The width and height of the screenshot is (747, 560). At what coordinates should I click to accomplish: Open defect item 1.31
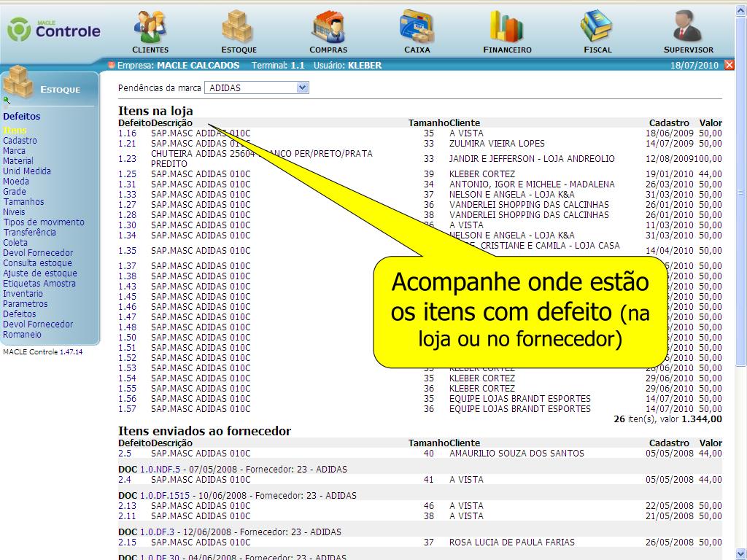(127, 184)
